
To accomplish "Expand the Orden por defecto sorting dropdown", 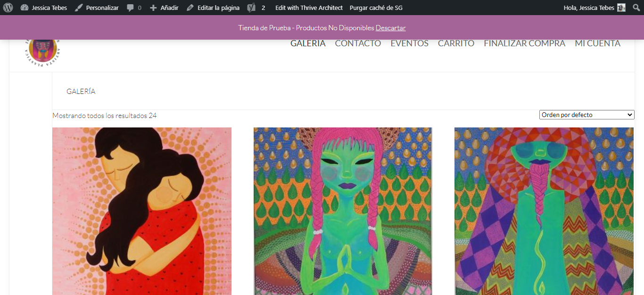I will pos(587,115).
